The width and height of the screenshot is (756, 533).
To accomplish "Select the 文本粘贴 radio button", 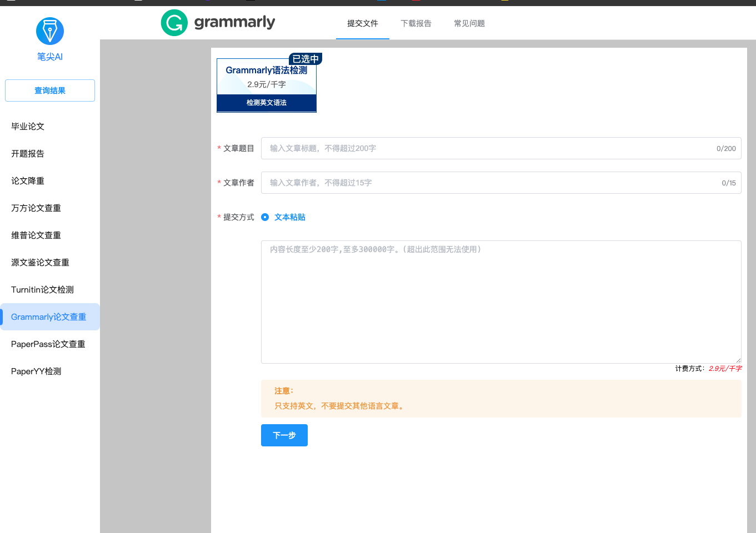I will pos(265,217).
